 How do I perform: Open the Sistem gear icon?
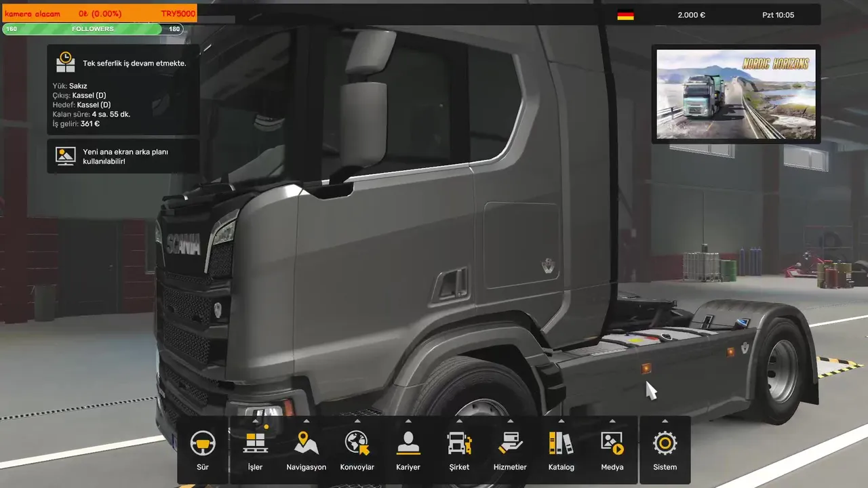coord(665,443)
